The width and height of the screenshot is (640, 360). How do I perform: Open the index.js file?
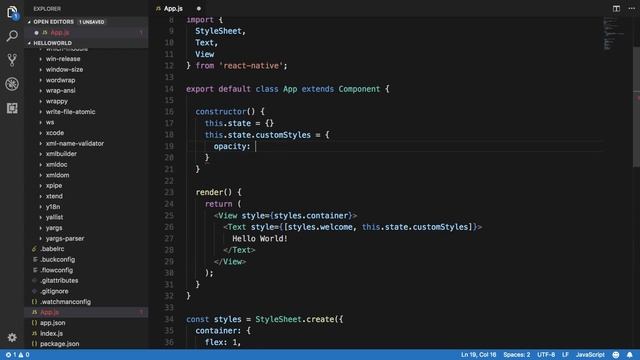[x=51, y=333]
